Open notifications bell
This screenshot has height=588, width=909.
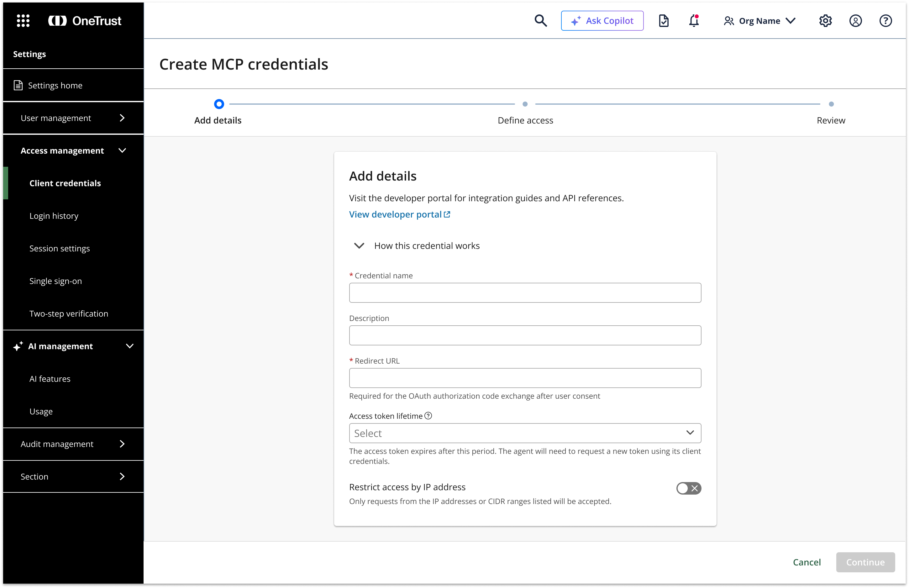(x=694, y=21)
